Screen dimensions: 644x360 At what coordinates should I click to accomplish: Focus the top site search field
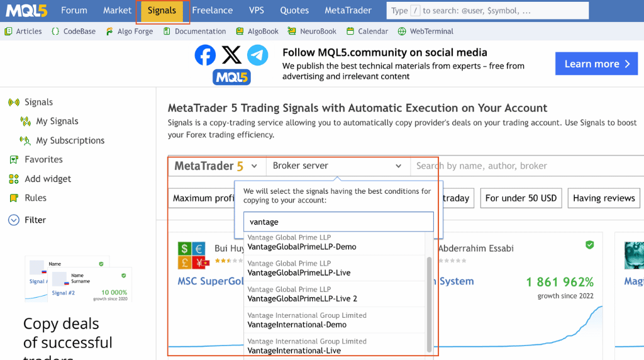point(487,11)
